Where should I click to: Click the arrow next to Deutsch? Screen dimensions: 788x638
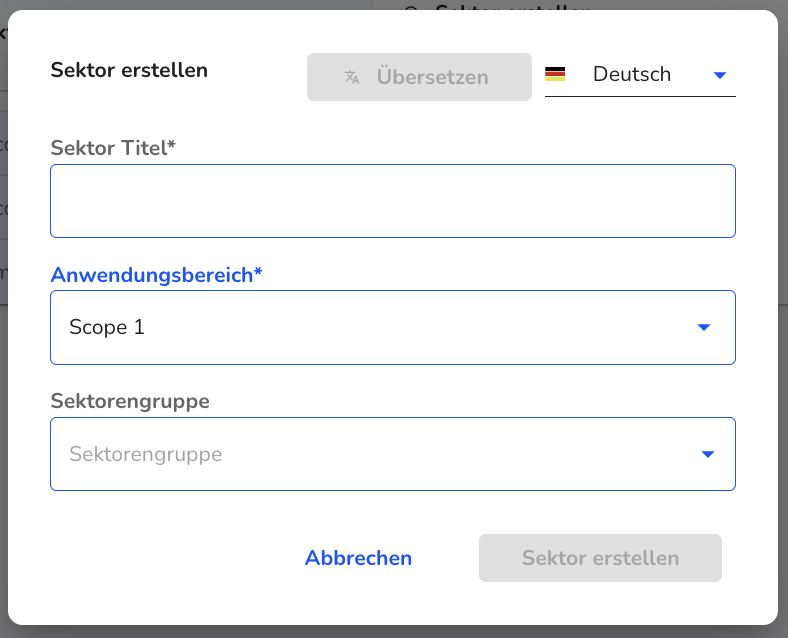(720, 75)
